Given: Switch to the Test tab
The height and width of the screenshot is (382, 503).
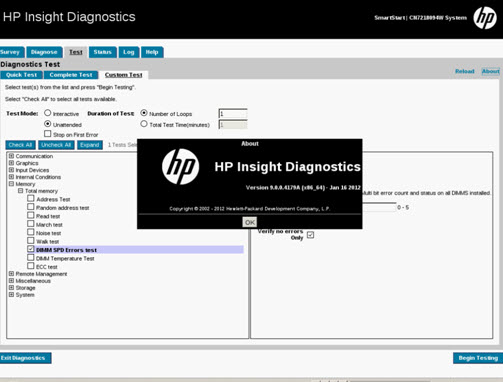Looking at the screenshot, I should click(76, 52).
